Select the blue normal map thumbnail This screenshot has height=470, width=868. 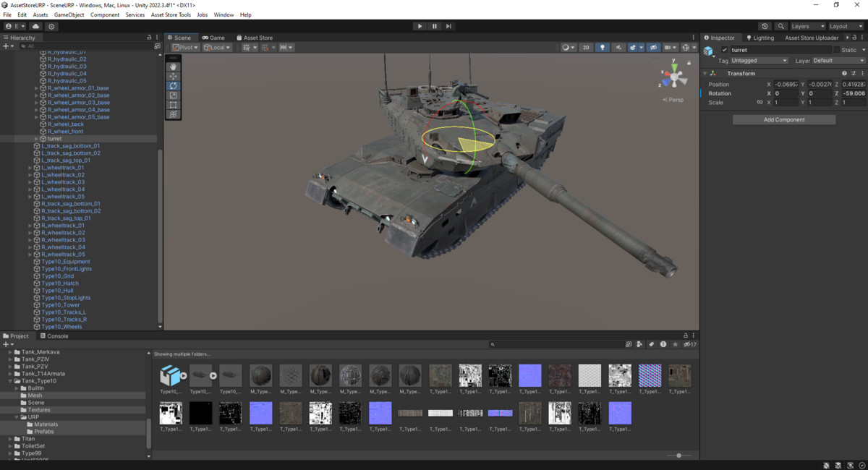(x=529, y=375)
